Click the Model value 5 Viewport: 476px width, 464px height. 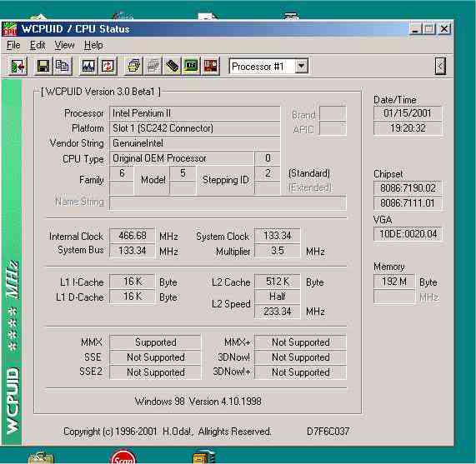point(183,173)
